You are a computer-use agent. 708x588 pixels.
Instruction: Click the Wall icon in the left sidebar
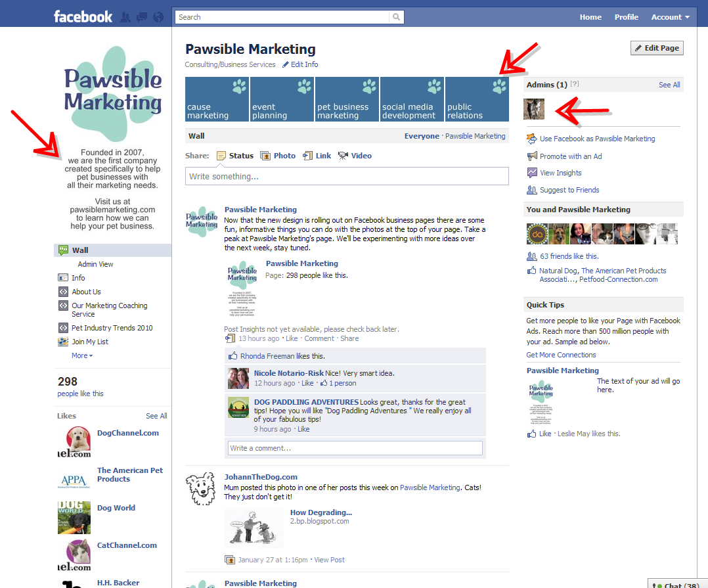64,250
